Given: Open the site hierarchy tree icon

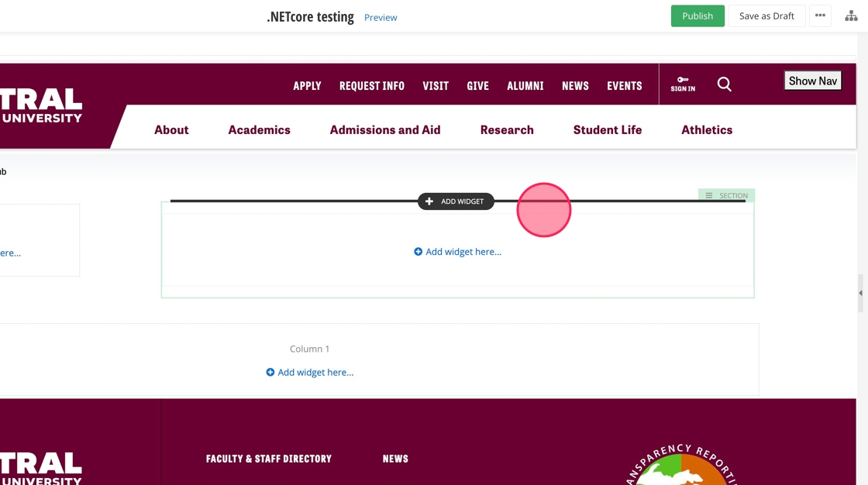Looking at the screenshot, I should point(851,16).
